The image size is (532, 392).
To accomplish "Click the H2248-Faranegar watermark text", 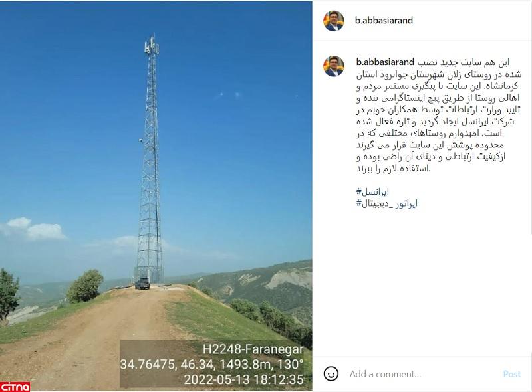I will click(x=253, y=349).
